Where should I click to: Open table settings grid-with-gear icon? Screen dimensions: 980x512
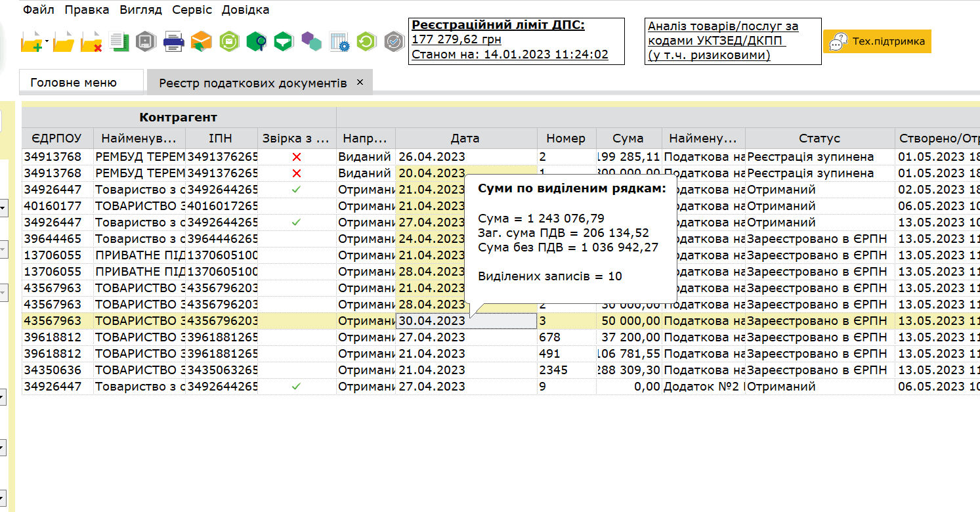(339, 42)
